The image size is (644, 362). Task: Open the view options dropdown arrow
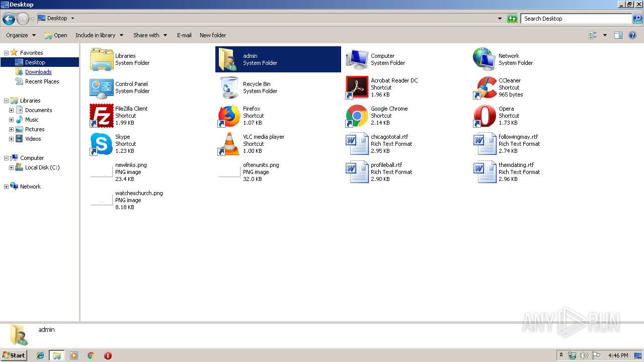[605, 35]
